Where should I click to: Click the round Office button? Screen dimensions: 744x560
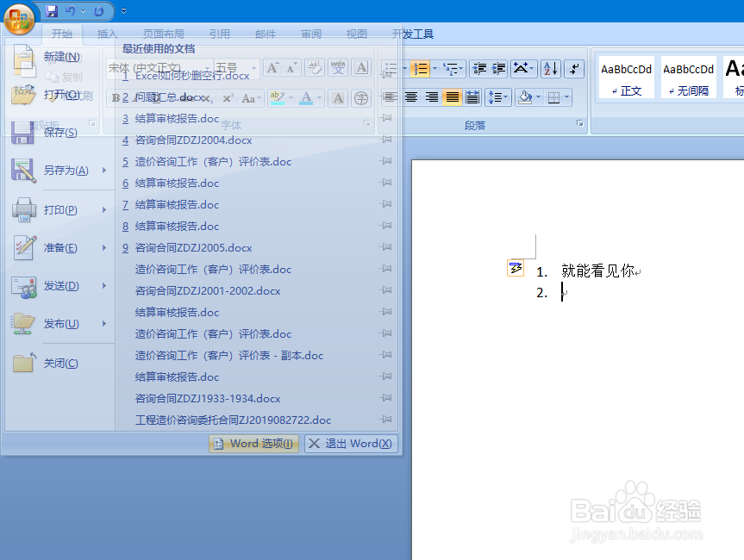19,19
